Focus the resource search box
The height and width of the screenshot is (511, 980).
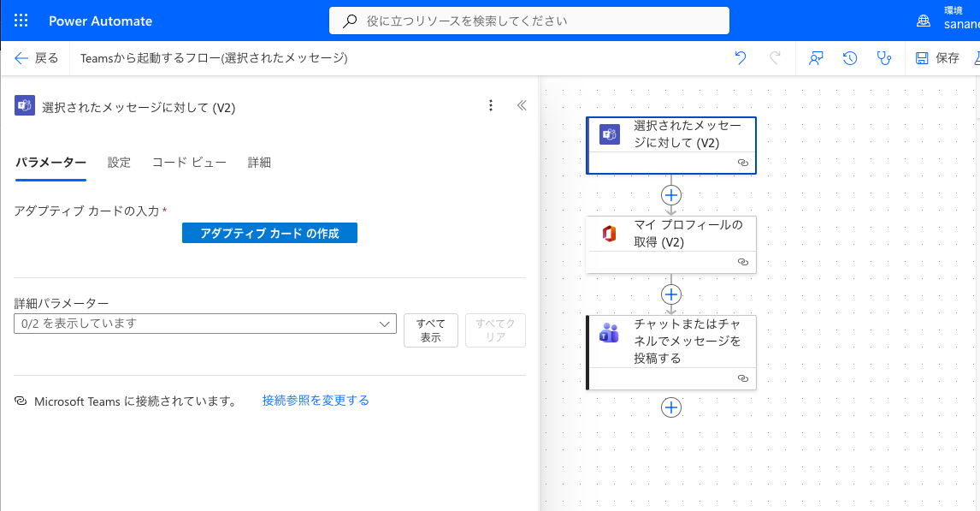(x=528, y=21)
